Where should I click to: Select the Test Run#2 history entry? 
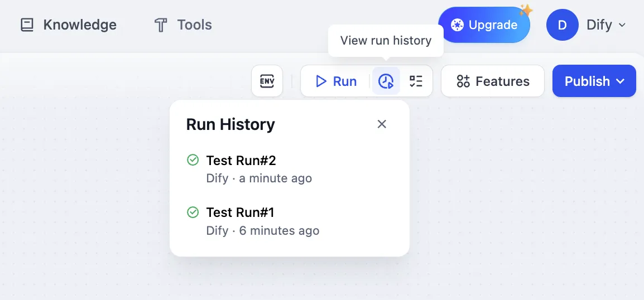[x=241, y=161]
